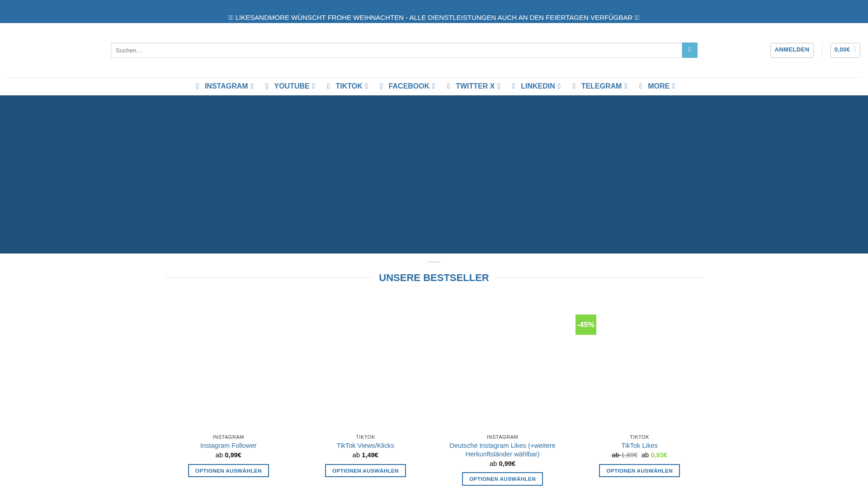Expand the Twitter X menu arrow
Screen dimensions: 868x488
coord(499,86)
